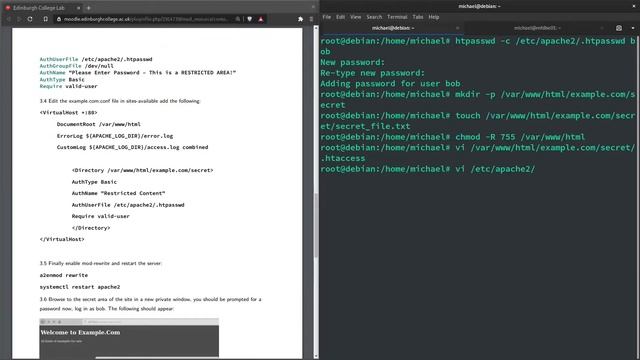The image size is (640, 360).
Task: Open the terminal File menu
Action: point(327,17)
